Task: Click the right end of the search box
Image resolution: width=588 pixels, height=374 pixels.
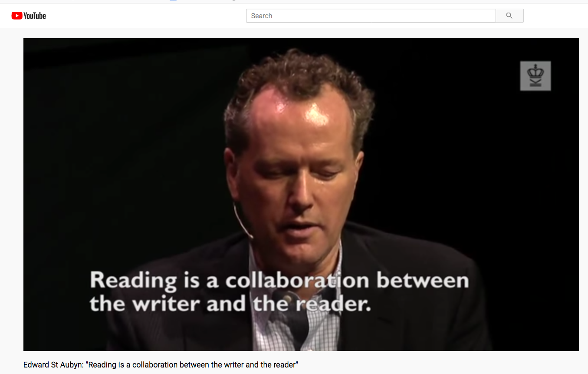Action: pyautogui.click(x=486, y=16)
